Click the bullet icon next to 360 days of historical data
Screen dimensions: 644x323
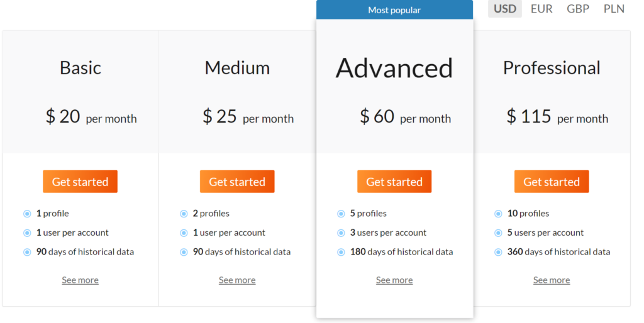pos(498,252)
